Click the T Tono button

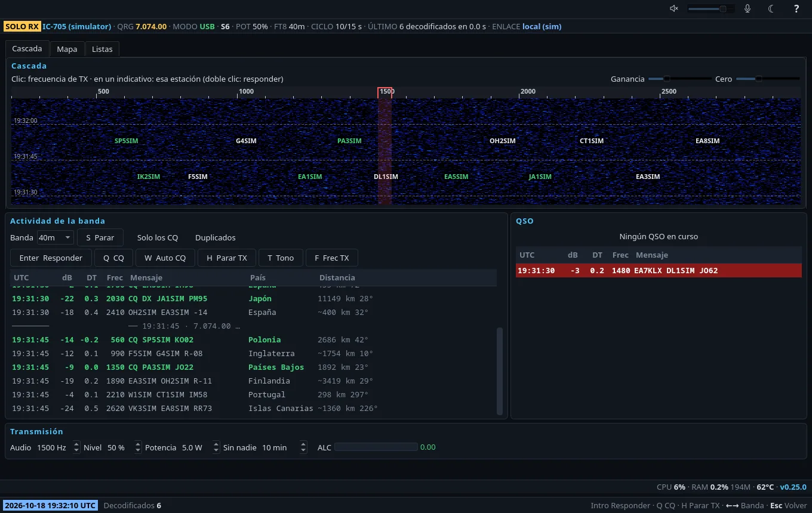(281, 258)
